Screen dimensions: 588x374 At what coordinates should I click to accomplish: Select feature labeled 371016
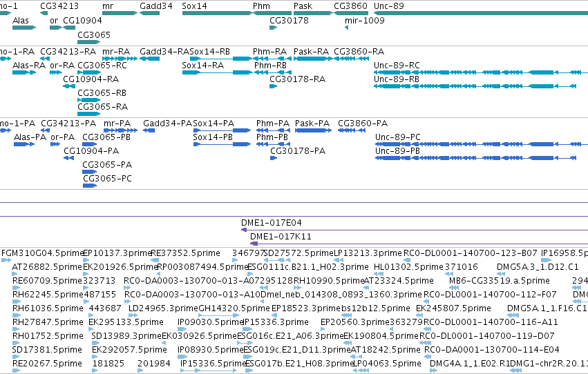click(x=449, y=274)
